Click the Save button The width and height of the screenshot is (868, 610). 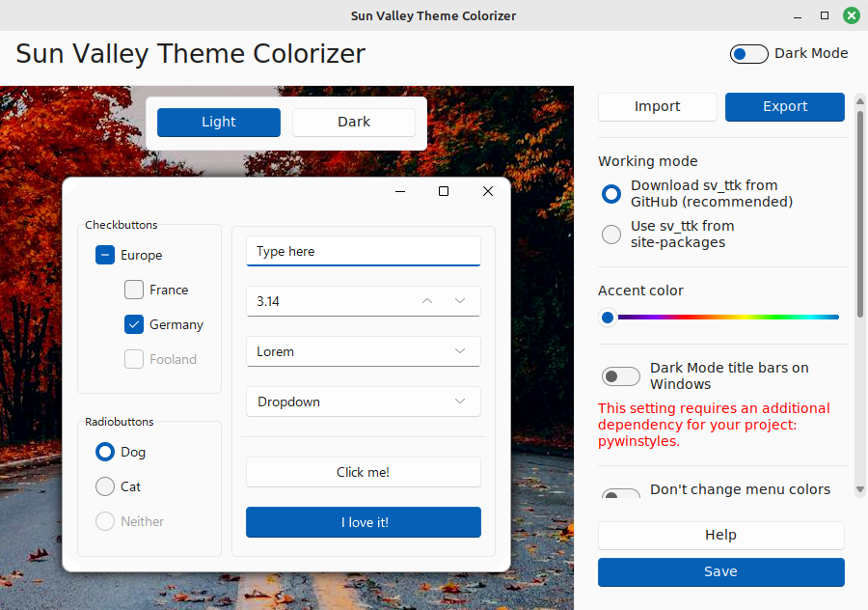coord(720,571)
